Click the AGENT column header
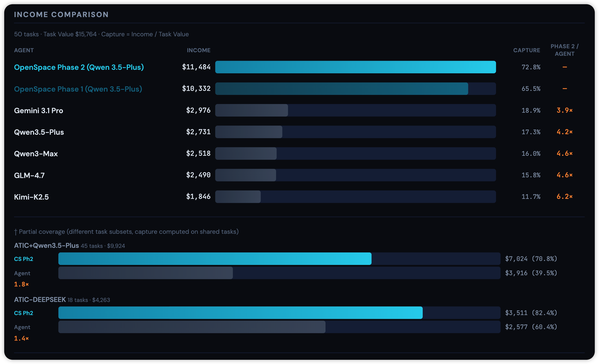599x364 pixels. point(24,50)
